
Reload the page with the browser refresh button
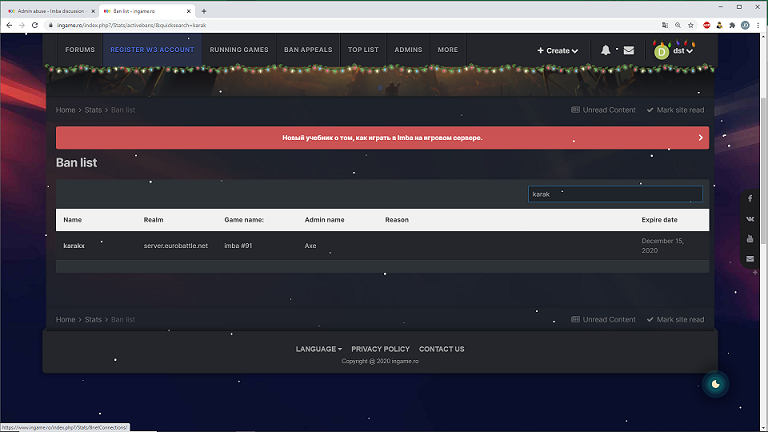coord(34,24)
